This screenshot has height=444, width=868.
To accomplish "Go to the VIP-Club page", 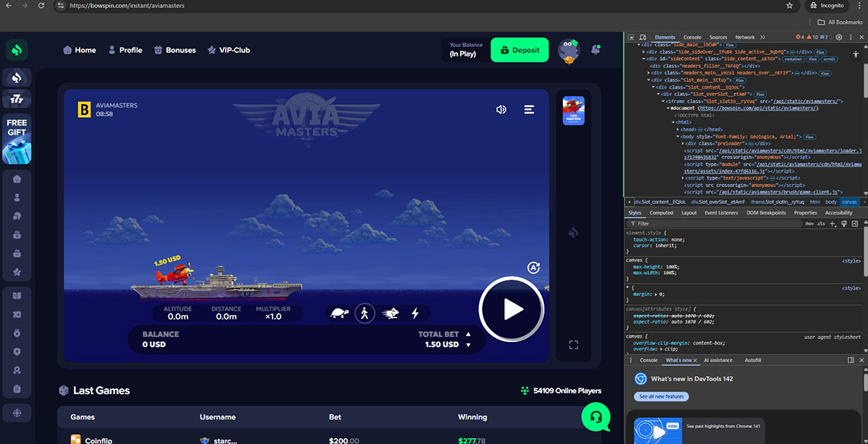I will [x=229, y=50].
